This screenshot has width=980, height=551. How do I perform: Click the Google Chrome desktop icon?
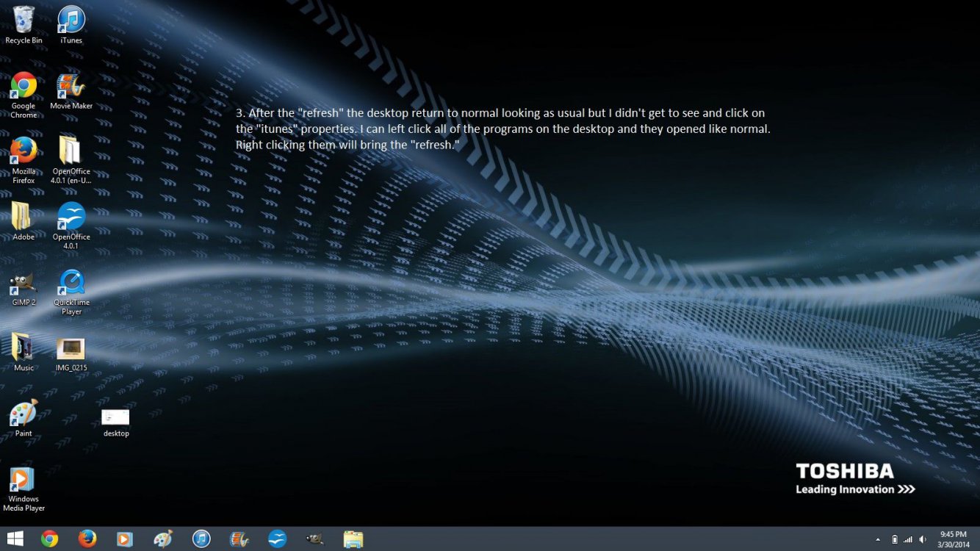tap(24, 87)
